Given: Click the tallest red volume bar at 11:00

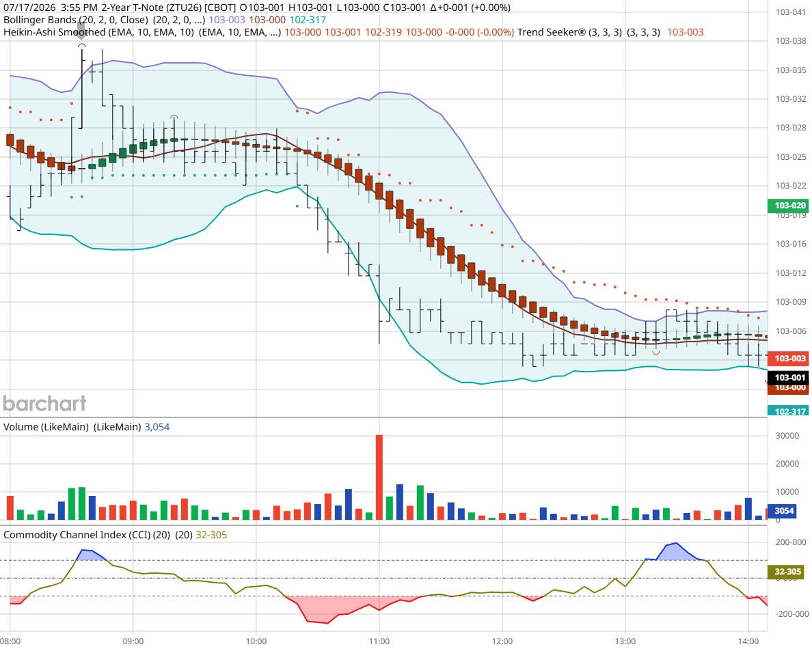Looking at the screenshot, I should click(x=379, y=477).
